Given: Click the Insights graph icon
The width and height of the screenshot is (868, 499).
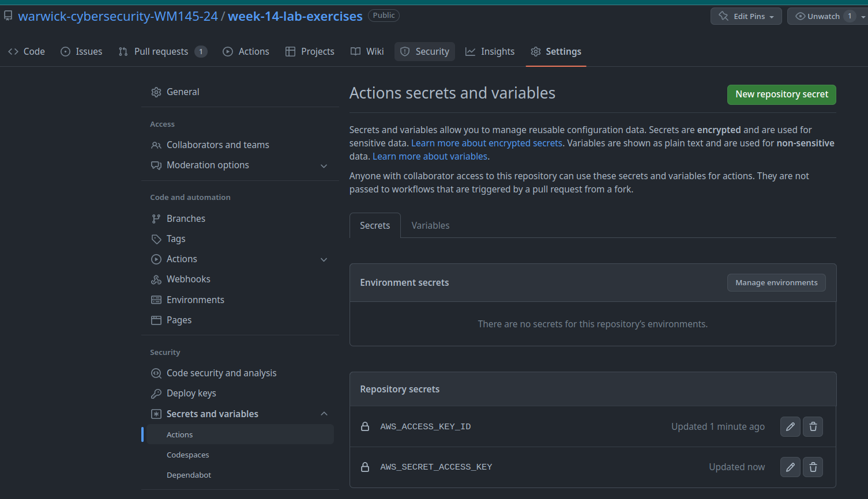Looking at the screenshot, I should click(x=471, y=51).
